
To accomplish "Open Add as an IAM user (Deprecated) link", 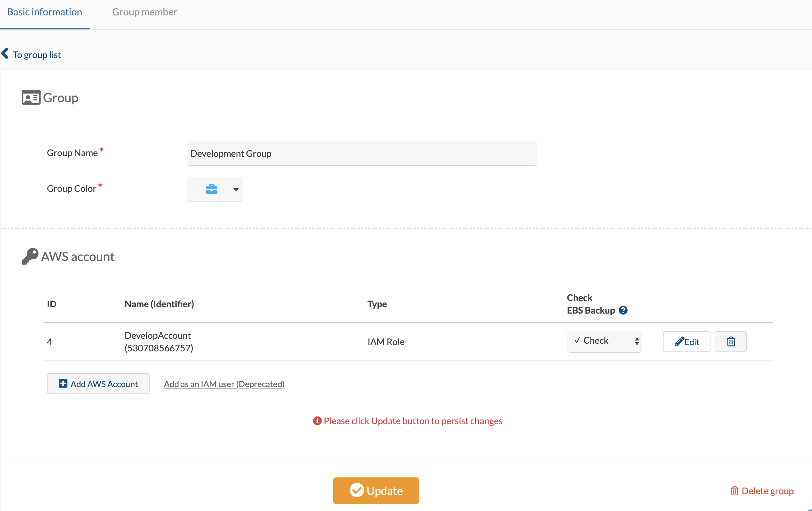I will [224, 384].
